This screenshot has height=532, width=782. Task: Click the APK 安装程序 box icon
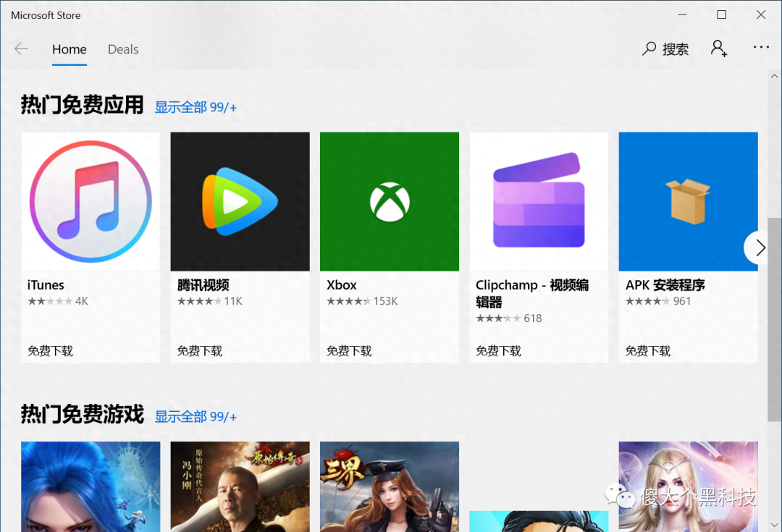coord(688,201)
